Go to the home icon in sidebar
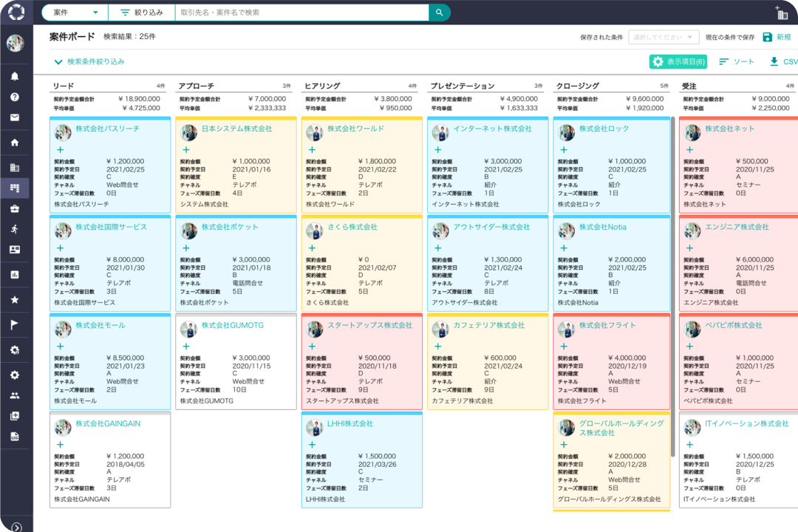 point(15,143)
